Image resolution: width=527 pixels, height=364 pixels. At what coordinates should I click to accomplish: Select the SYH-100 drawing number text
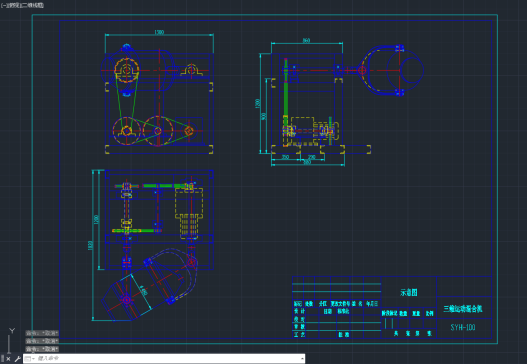click(463, 327)
